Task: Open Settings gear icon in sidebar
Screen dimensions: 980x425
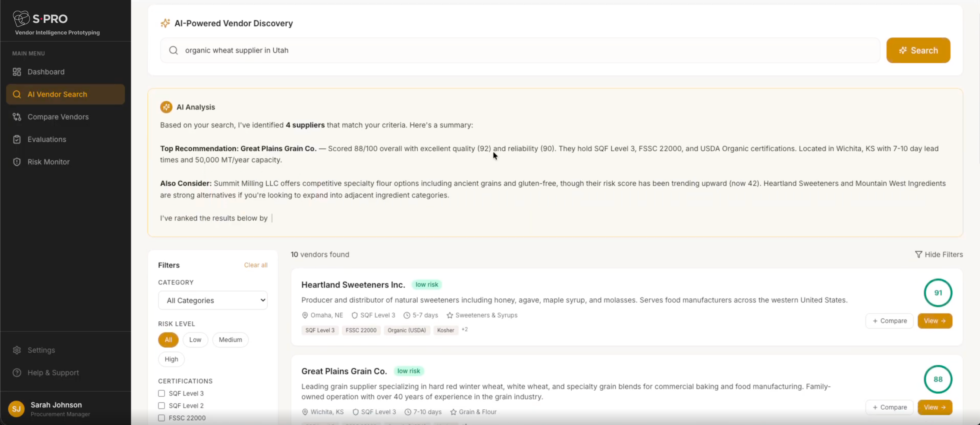Action: 17,350
